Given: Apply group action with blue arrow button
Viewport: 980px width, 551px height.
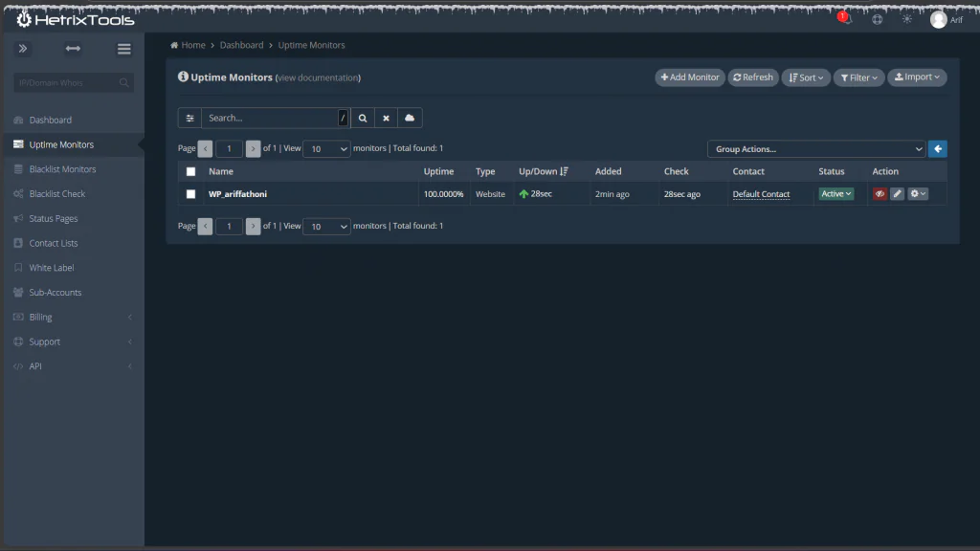Looking at the screenshot, I should coord(938,149).
